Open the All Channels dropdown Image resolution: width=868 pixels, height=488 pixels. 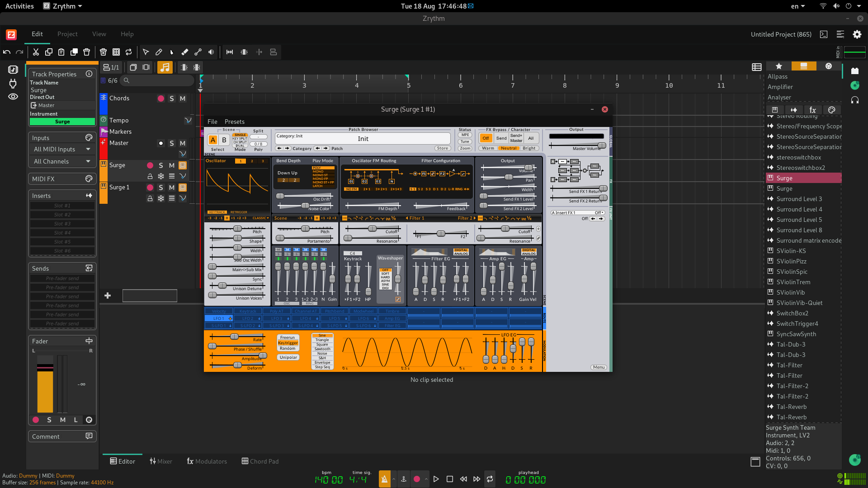click(x=62, y=161)
